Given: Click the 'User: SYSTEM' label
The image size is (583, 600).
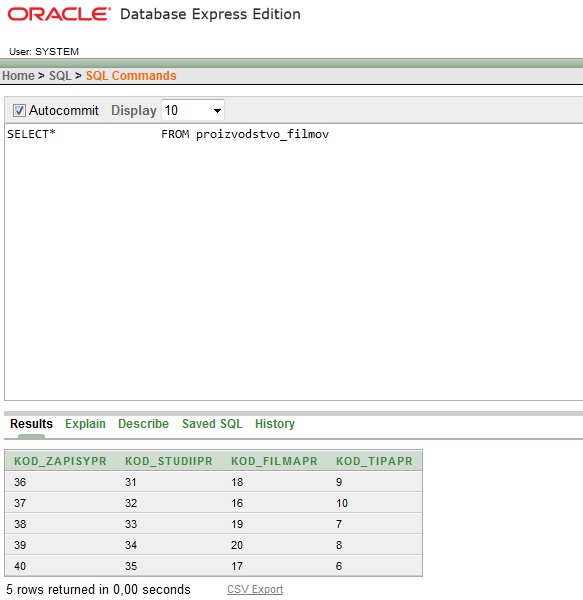Looking at the screenshot, I should tap(44, 52).
